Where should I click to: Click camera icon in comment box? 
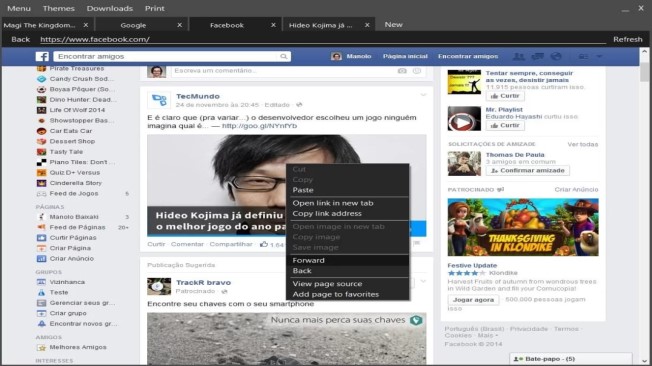[x=402, y=71]
